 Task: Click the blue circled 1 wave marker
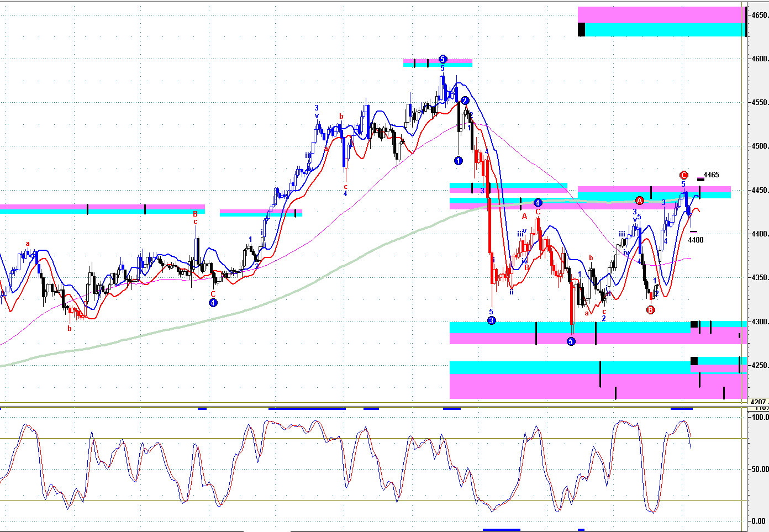458,161
